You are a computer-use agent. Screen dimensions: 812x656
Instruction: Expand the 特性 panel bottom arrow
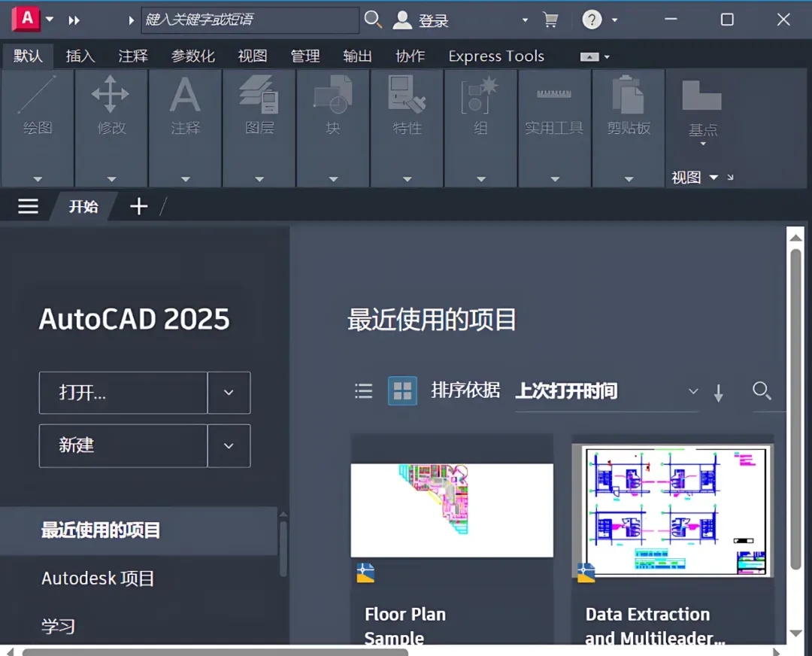pos(408,179)
